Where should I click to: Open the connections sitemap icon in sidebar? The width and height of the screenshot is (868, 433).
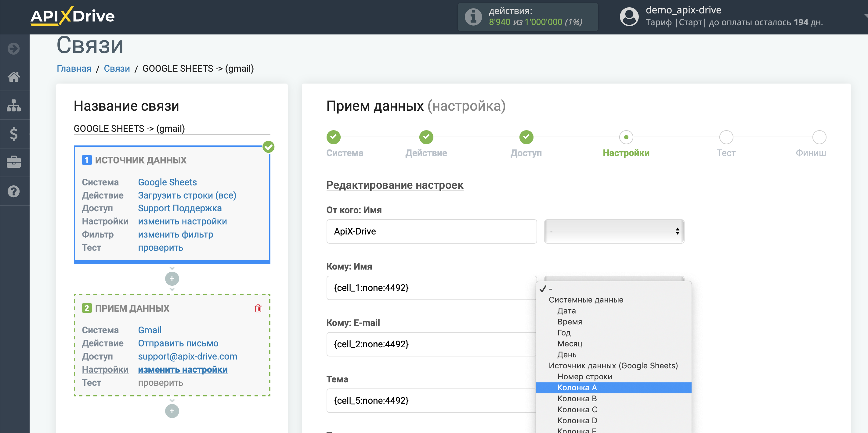tap(14, 106)
